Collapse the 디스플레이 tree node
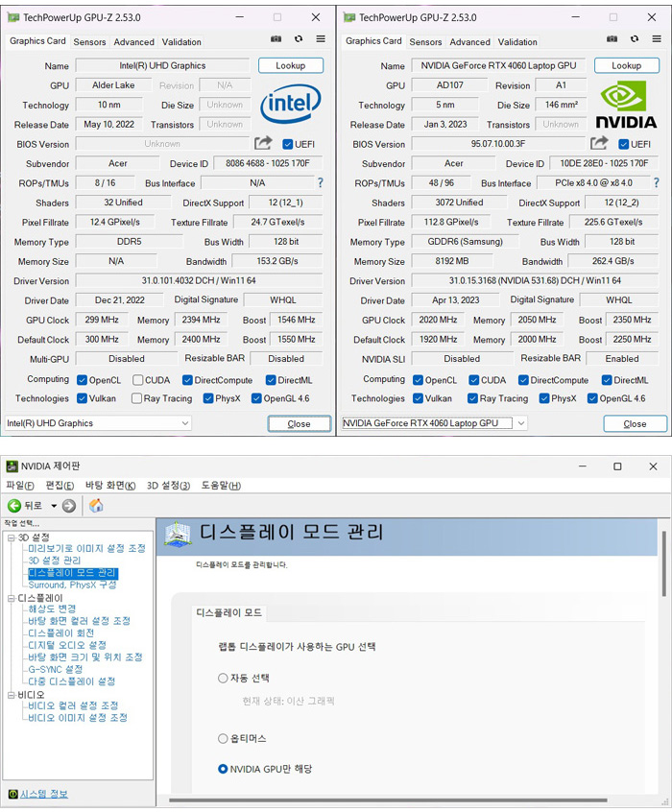Viewport: 672px width, 812px height. click(11, 598)
